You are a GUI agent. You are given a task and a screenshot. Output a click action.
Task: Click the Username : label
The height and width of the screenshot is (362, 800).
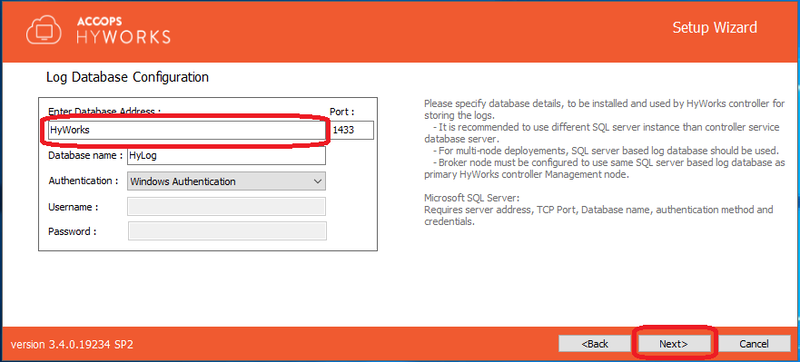click(73, 207)
